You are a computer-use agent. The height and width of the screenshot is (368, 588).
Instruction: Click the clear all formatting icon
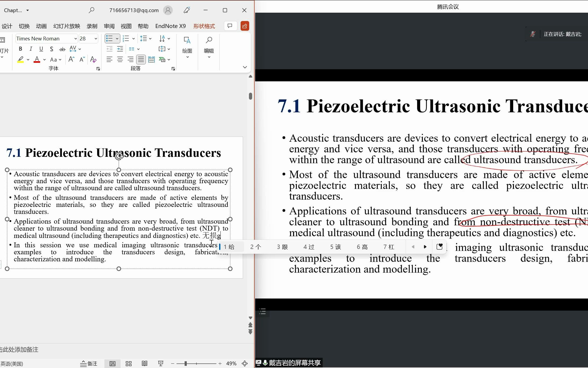pyautogui.click(x=93, y=60)
